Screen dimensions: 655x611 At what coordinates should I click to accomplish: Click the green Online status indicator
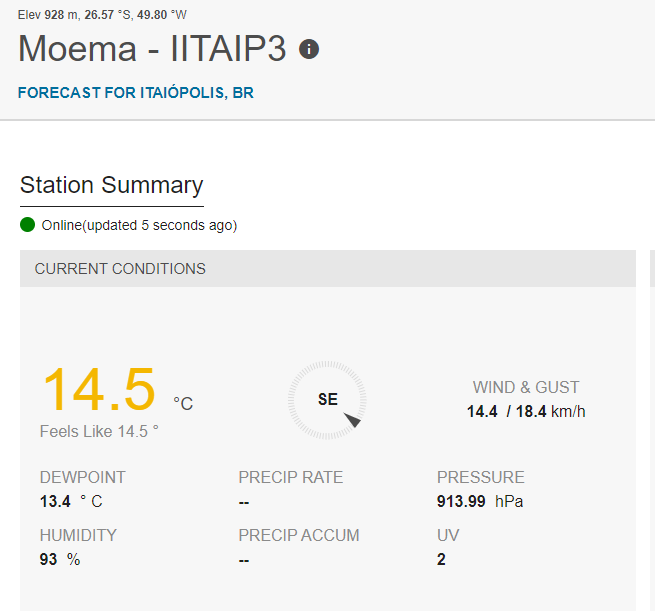pos(28,225)
